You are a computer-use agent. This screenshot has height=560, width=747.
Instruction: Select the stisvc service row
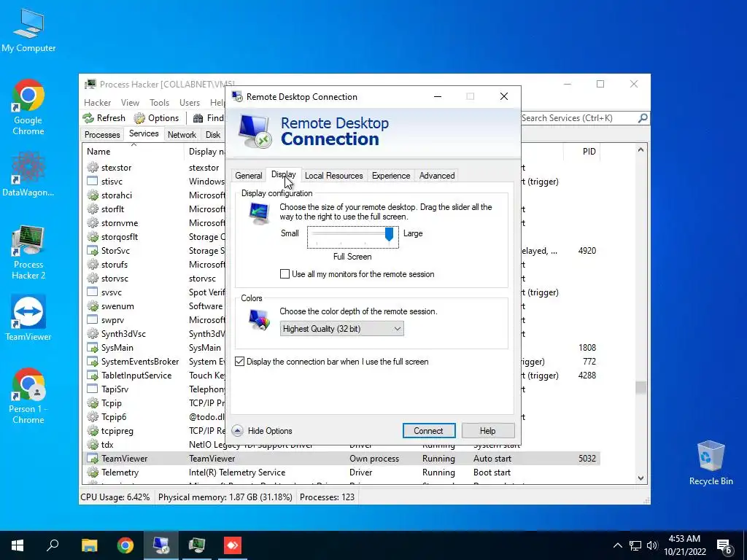153,182
